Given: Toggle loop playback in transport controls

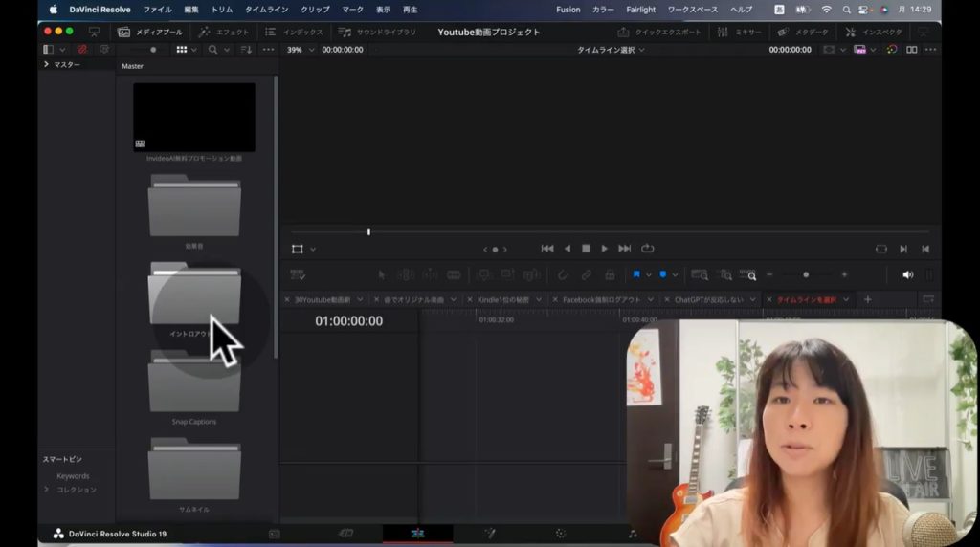Looking at the screenshot, I should pyautogui.click(x=648, y=249).
